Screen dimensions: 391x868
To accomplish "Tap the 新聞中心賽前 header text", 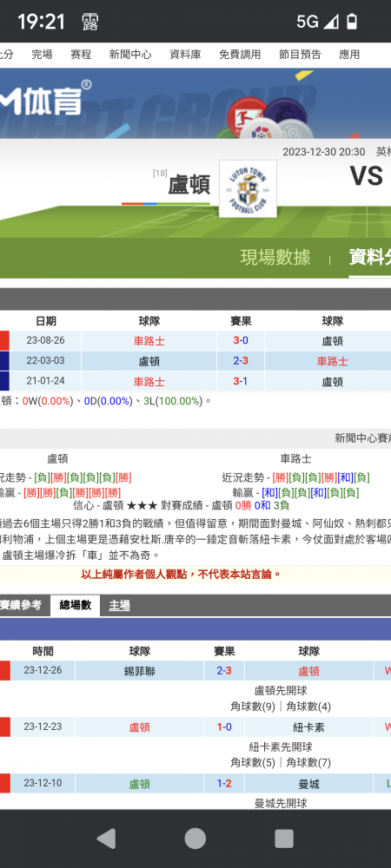I will point(362,437).
